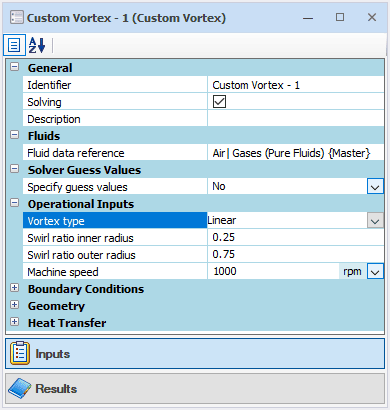The image size is (390, 410).
Task: Click the Inputs clipboard icon
Action: coord(20,353)
